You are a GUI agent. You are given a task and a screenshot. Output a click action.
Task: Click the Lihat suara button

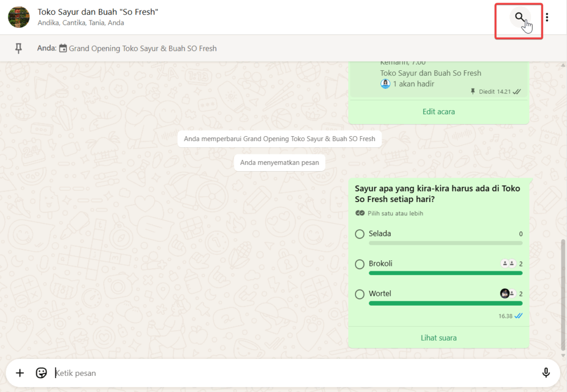(439, 338)
